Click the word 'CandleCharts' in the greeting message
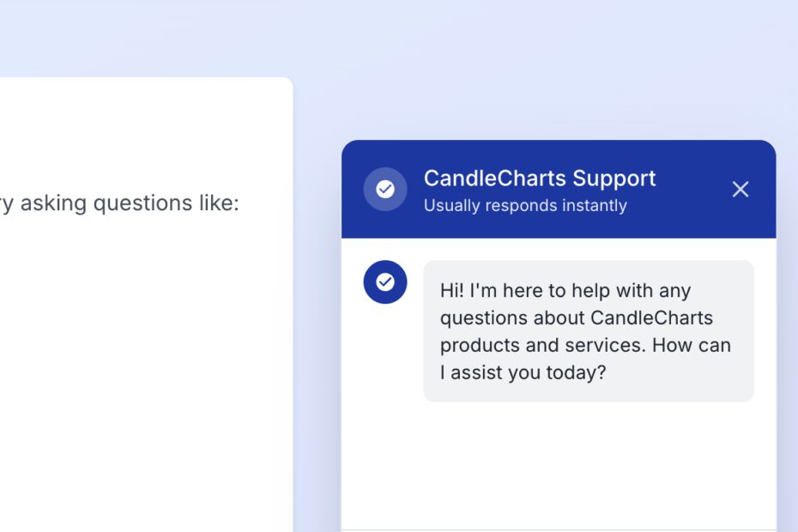 (x=651, y=318)
